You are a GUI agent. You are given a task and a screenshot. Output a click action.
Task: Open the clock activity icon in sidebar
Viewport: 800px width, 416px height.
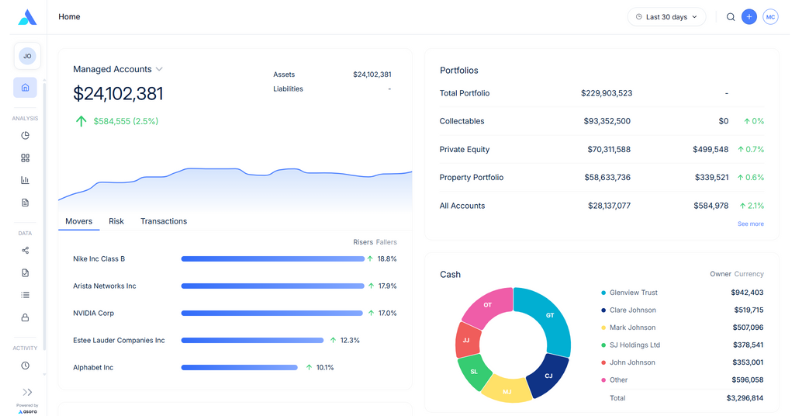click(x=25, y=365)
